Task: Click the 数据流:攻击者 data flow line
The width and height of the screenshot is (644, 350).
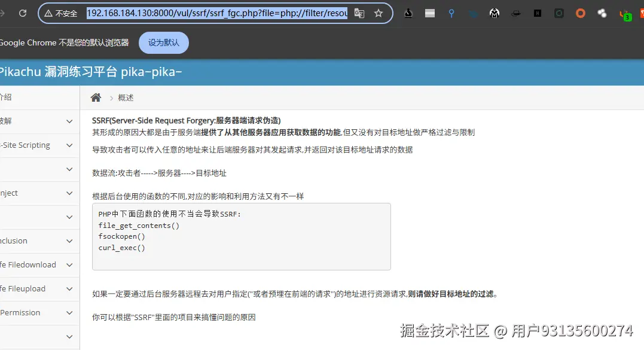Action: pyautogui.click(x=160, y=173)
